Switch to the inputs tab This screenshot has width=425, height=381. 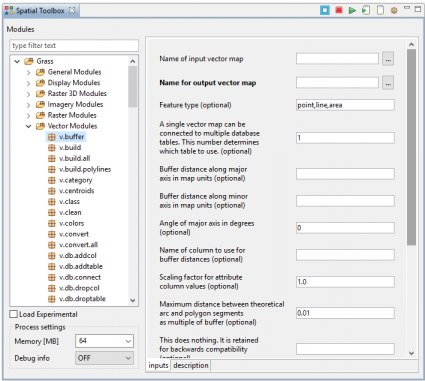tap(158, 365)
